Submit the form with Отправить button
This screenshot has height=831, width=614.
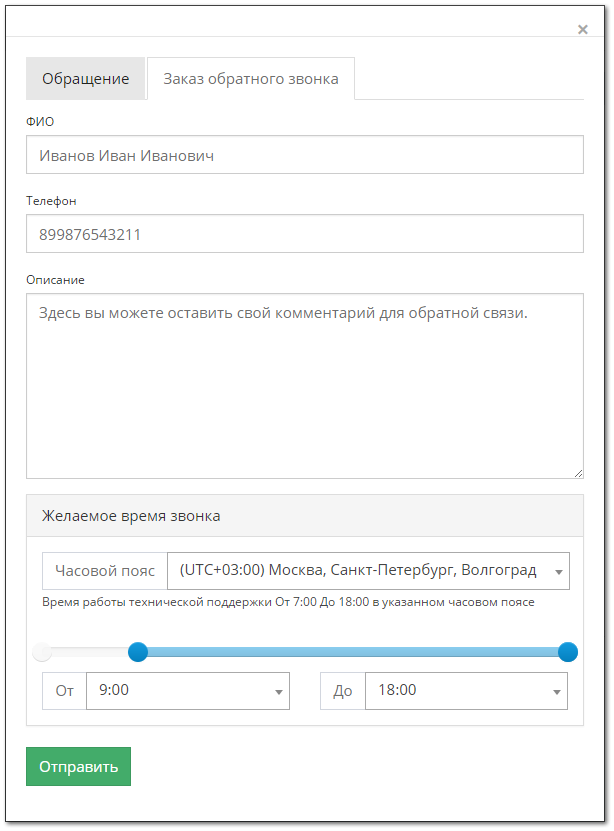(x=78, y=766)
